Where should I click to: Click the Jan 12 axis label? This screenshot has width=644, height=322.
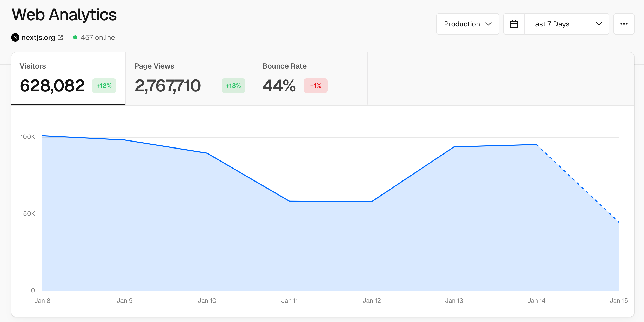372,301
